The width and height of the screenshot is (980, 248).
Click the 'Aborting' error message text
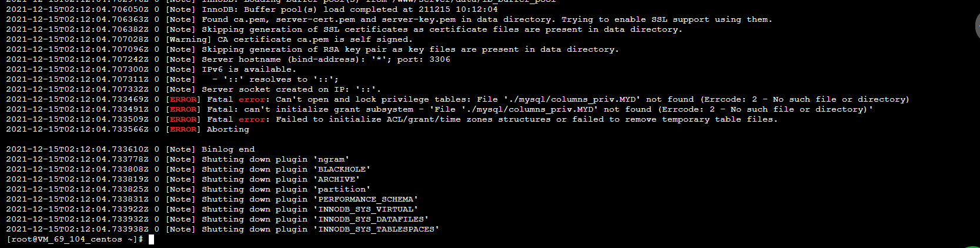(228, 129)
